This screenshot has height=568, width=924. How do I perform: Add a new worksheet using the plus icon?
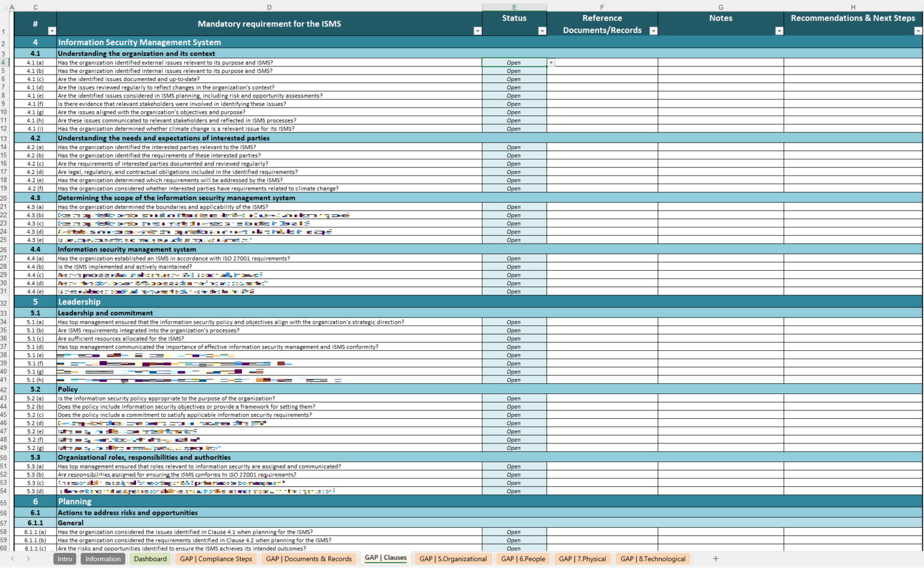tap(716, 558)
